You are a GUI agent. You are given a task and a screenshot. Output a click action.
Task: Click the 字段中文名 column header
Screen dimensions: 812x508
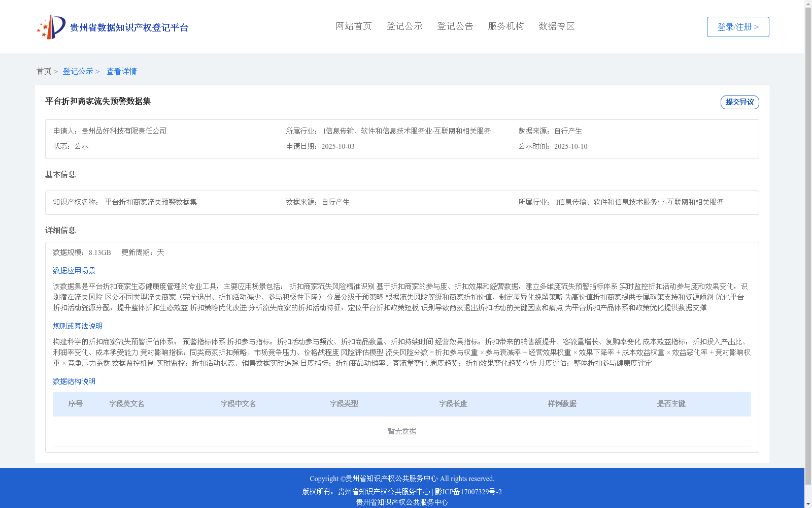coord(239,404)
